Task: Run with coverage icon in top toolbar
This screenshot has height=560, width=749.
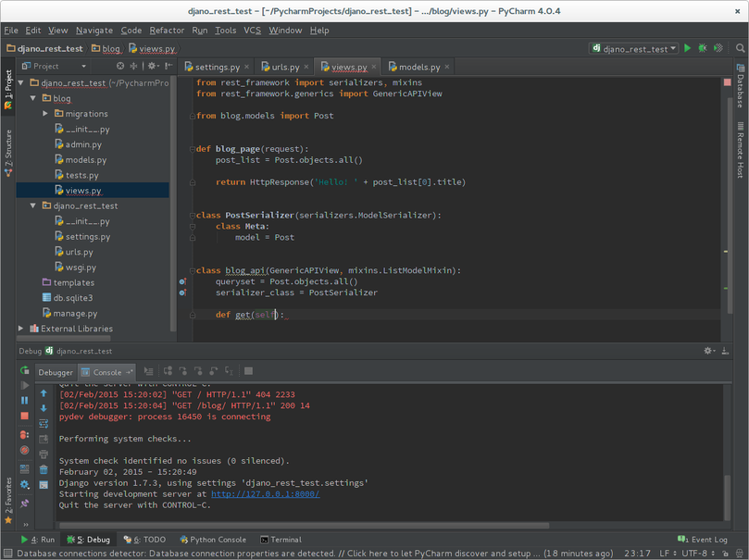Action: click(718, 48)
